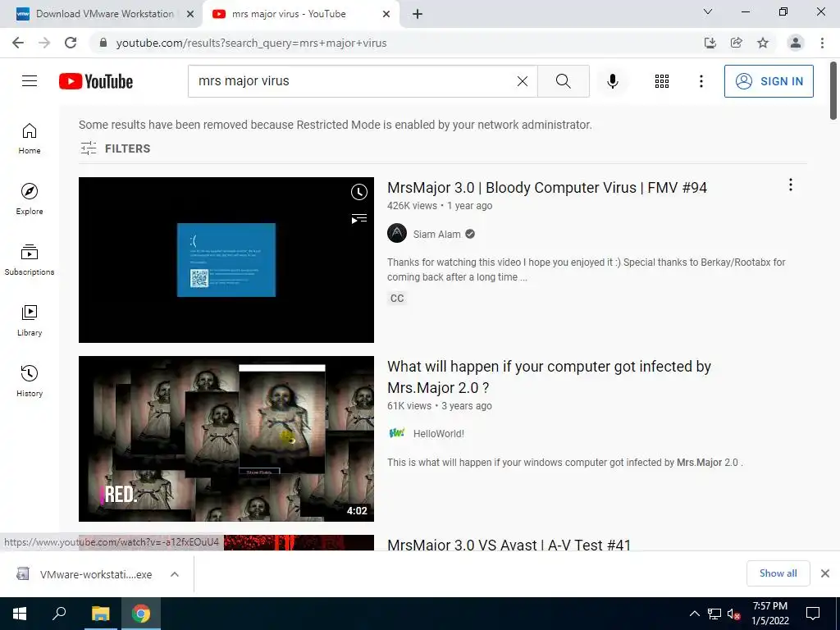This screenshot has height=630, width=840.
Task: Visit HelloWorld! channel name link
Action: 438,433
